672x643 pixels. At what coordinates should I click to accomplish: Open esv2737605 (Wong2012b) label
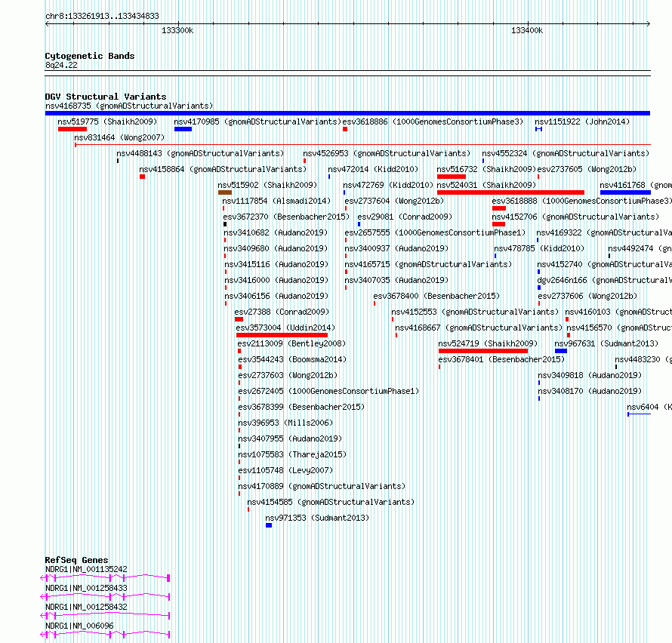(587, 169)
